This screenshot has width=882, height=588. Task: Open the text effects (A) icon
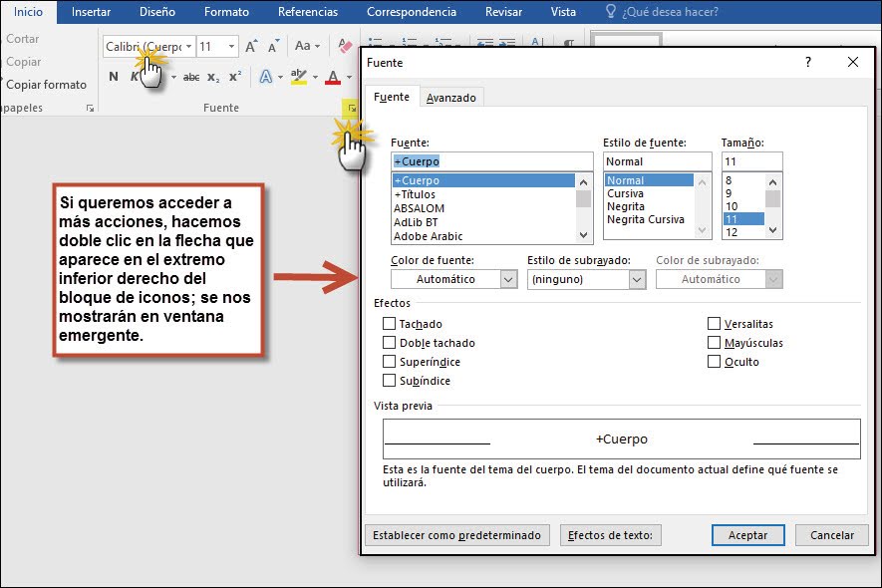267,76
